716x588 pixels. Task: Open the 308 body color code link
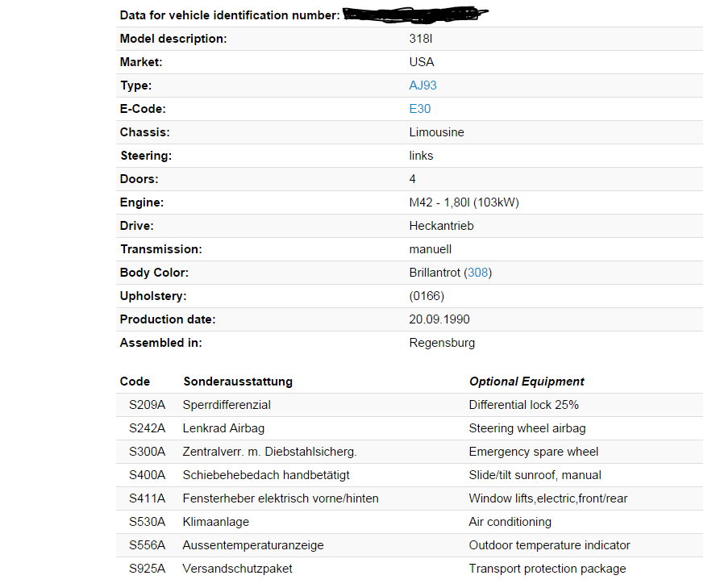click(x=478, y=273)
